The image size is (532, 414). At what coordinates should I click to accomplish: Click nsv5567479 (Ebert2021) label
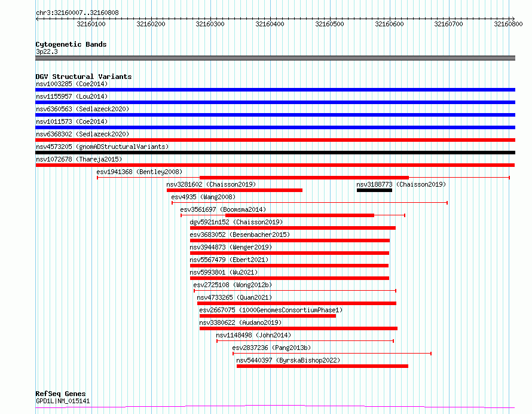tap(229, 260)
